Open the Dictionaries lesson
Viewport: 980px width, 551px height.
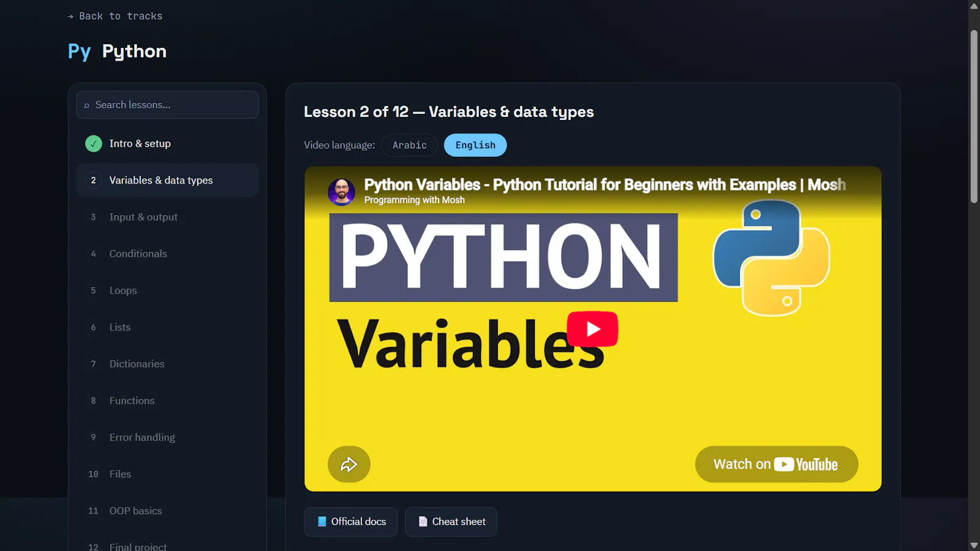tap(167, 364)
